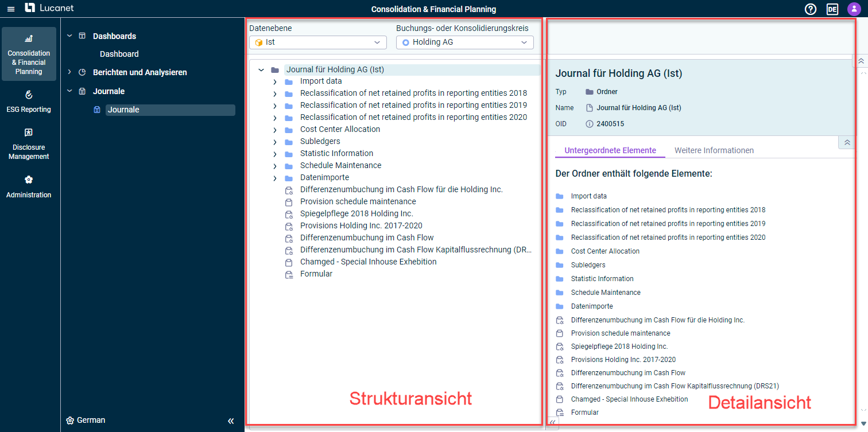Expand Reclassification 2018 folder in tree
The width and height of the screenshot is (868, 432).
click(x=275, y=94)
